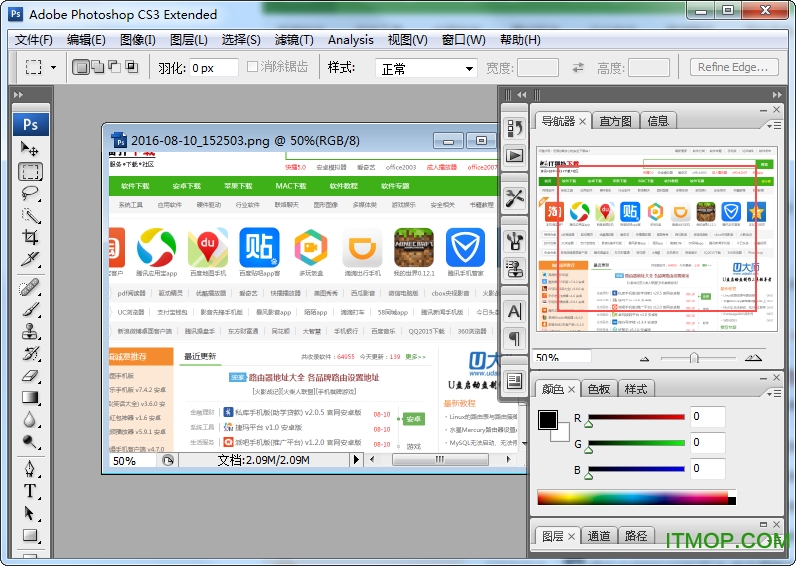Viewport: 796px width, 566px height.
Task: Switch to the 直方图 tab
Action: [616, 121]
